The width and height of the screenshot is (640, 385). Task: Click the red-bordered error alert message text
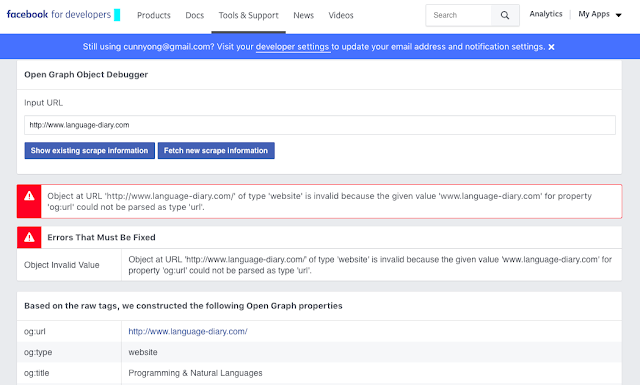(320, 201)
